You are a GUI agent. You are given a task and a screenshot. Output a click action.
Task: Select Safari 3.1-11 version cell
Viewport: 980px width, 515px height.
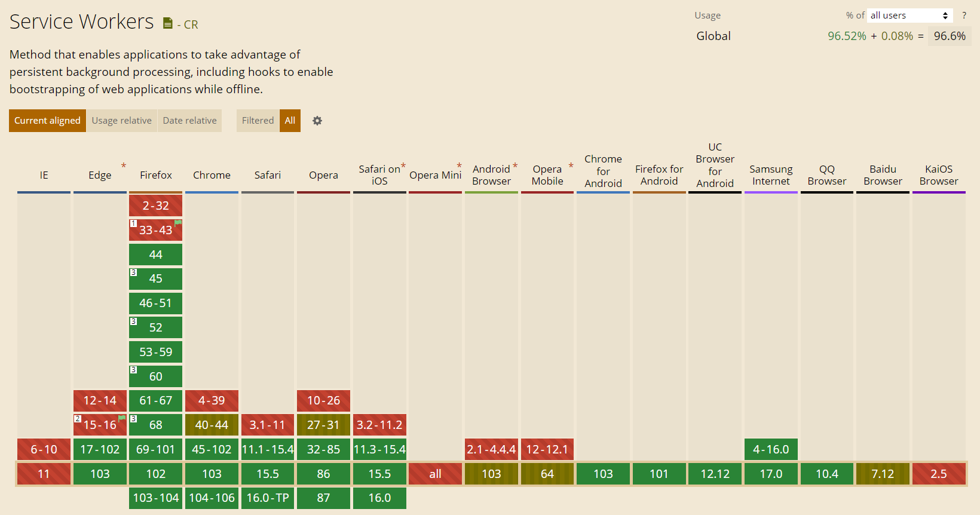tap(268, 425)
